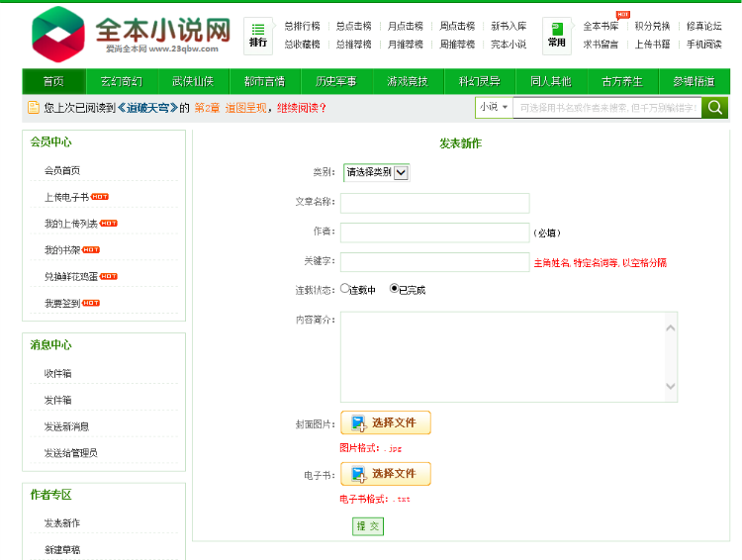Click the 全本小说网 site logo
The width and height of the screenshot is (742, 560).
(130, 35)
